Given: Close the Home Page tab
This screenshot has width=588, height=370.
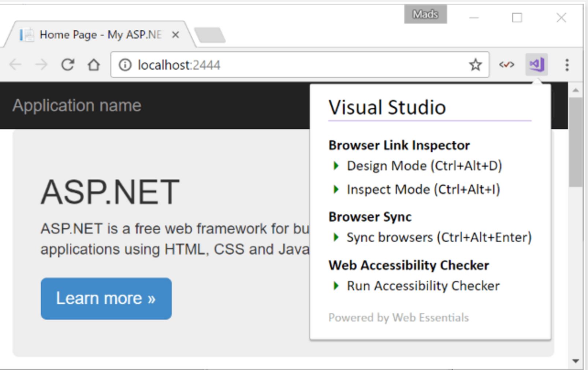Looking at the screenshot, I should pos(175,35).
